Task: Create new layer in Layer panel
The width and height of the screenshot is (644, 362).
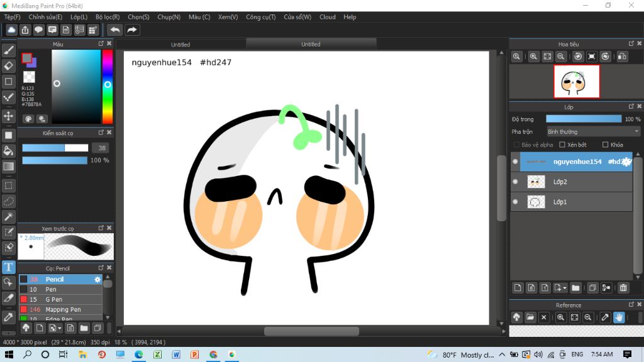Action: [518, 288]
